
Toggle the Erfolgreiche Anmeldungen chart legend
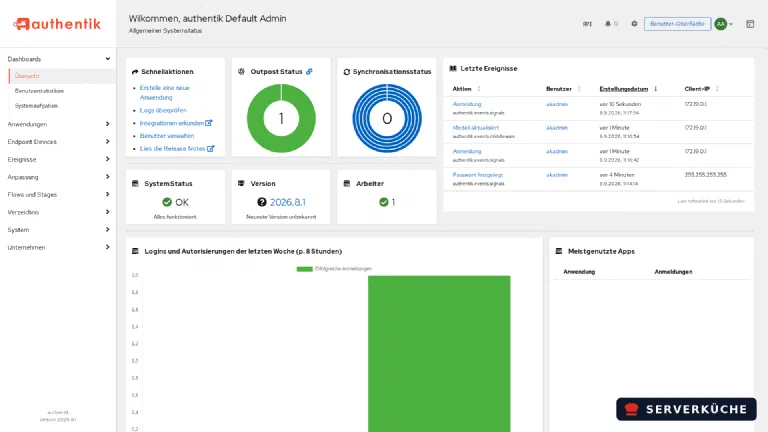(x=334, y=268)
